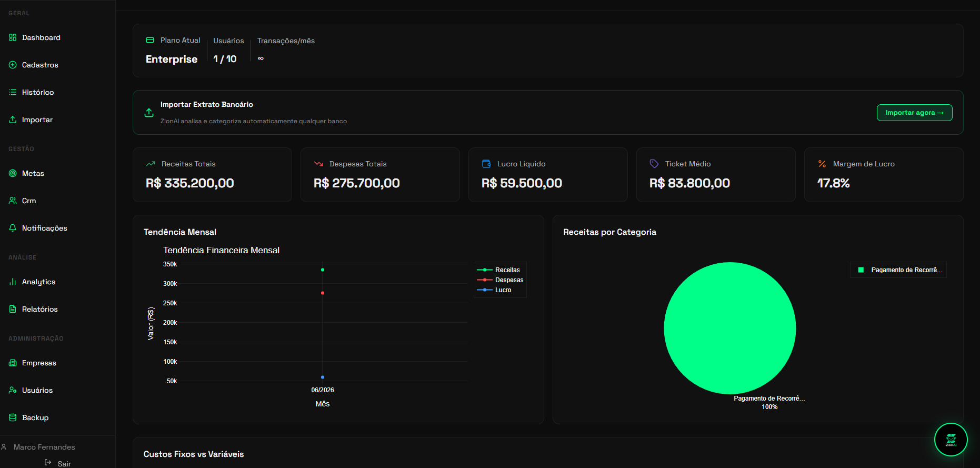Click the Cadastros plus-circle icon
Screen dimensions: 980x468
(x=13, y=65)
